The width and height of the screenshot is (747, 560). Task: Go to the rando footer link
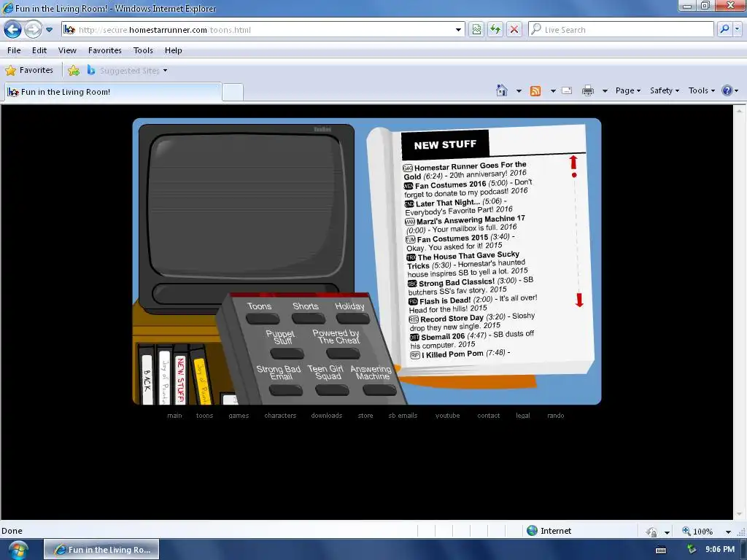click(x=555, y=415)
